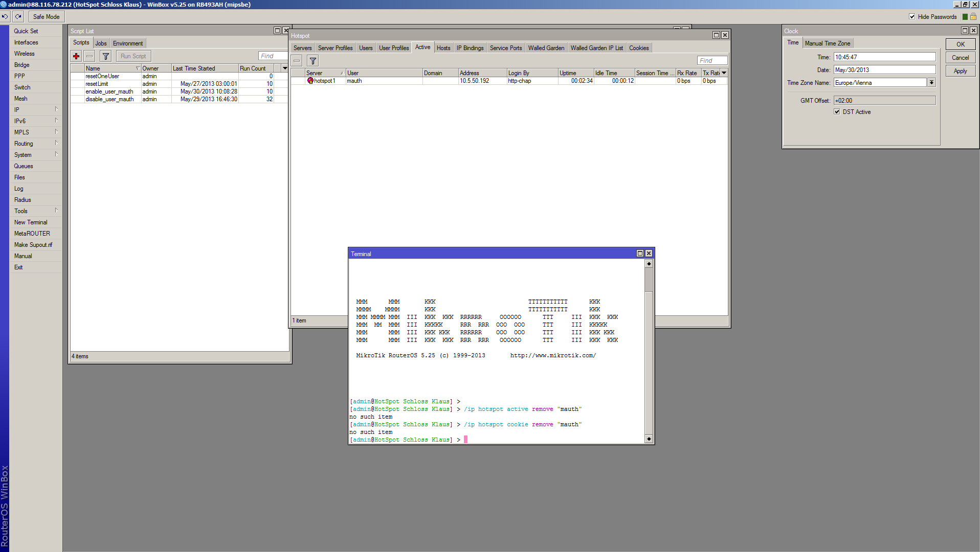
Task: Sort scripts by Last Time Started column
Action: (205, 68)
